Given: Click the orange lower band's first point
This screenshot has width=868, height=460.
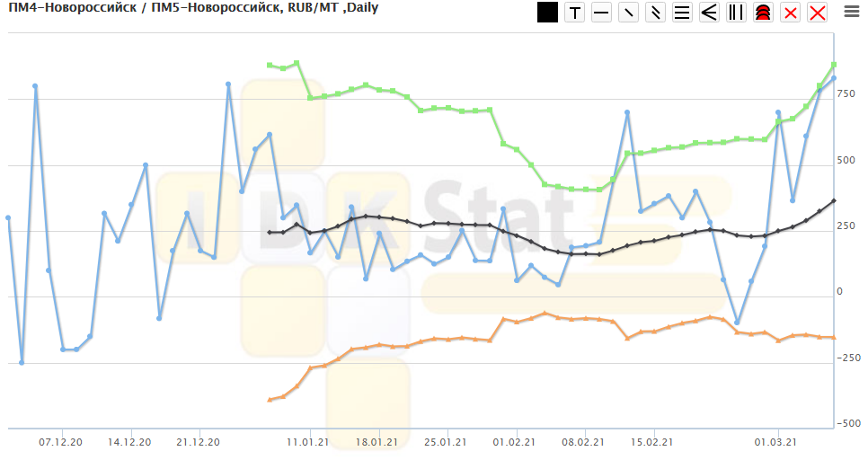Looking at the screenshot, I should point(270,399).
